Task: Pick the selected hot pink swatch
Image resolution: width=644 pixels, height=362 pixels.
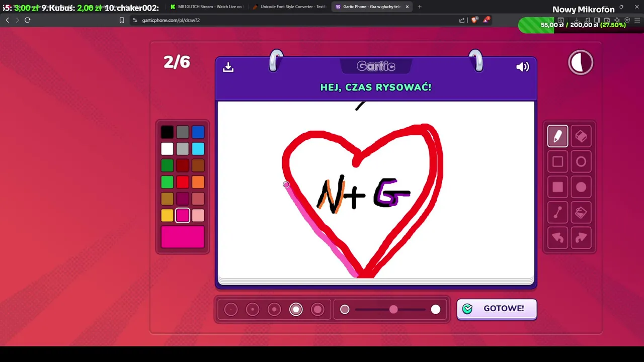Action: [183, 215]
